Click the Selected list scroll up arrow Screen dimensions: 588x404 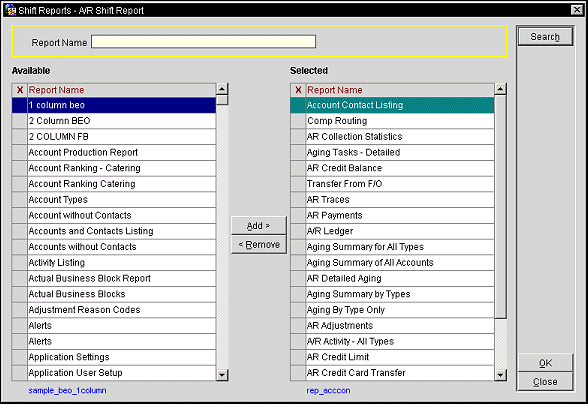click(x=500, y=89)
